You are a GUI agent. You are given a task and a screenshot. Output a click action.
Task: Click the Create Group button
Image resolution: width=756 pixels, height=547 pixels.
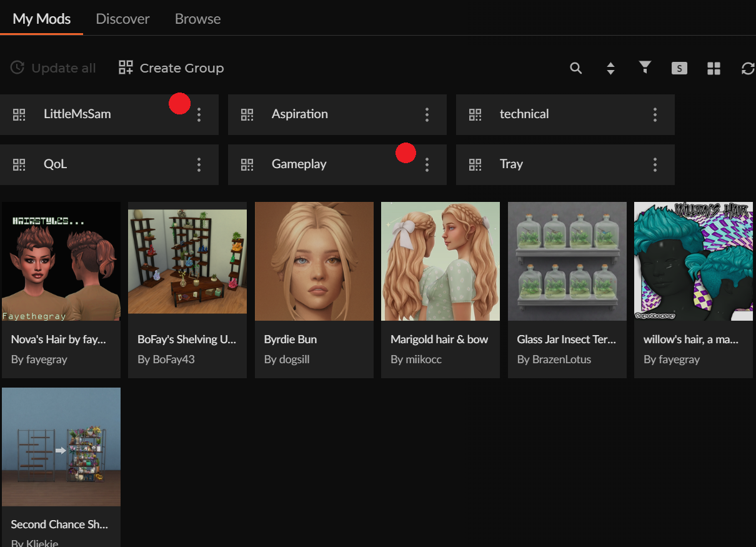(x=171, y=68)
